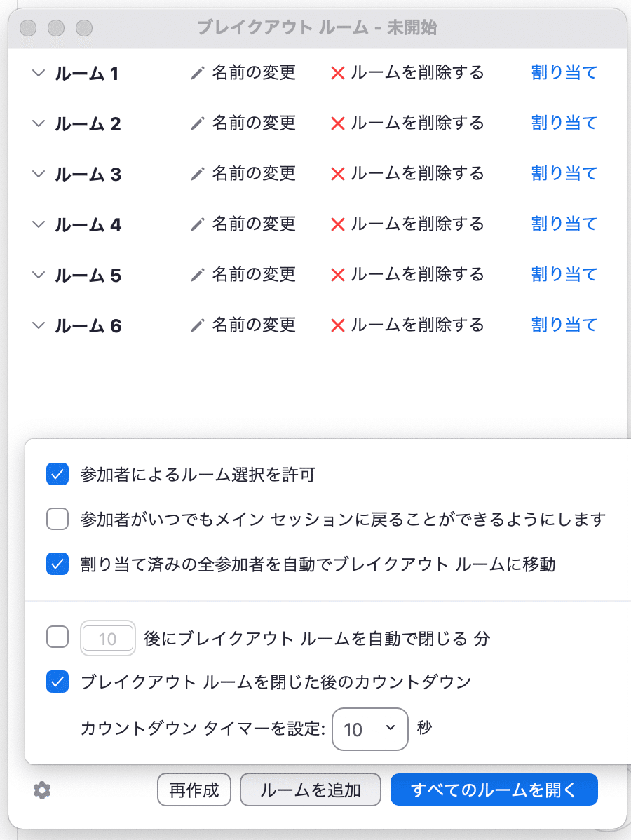Screen dimensions: 631x840
Task: Collapse ルーム 4 with its chevron
Action: point(38,224)
